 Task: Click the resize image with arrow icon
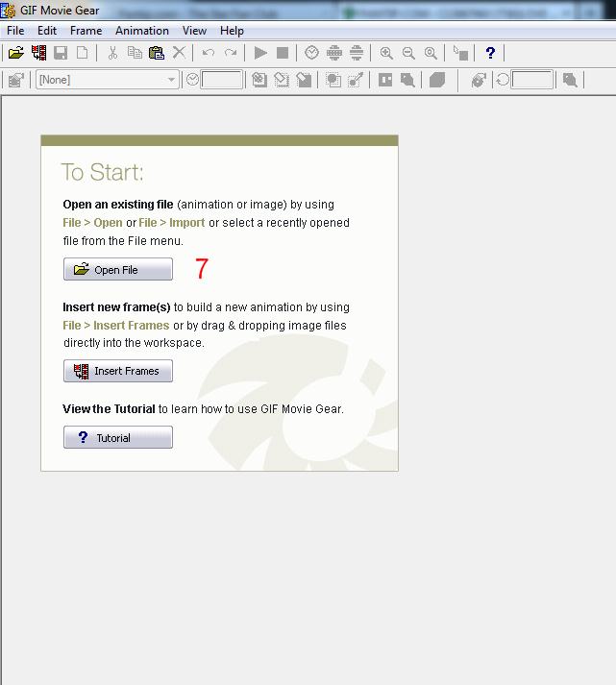(x=304, y=80)
